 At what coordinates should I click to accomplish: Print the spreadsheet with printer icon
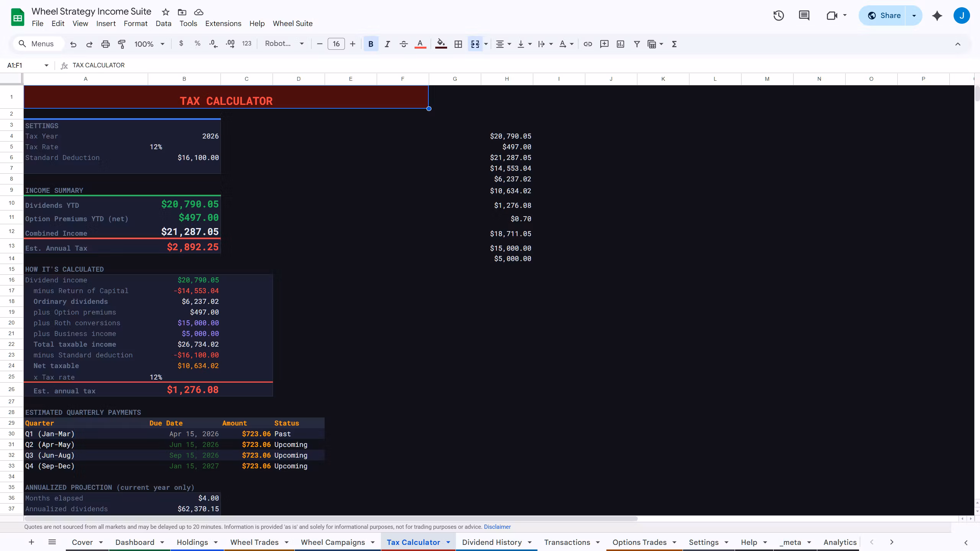click(105, 44)
